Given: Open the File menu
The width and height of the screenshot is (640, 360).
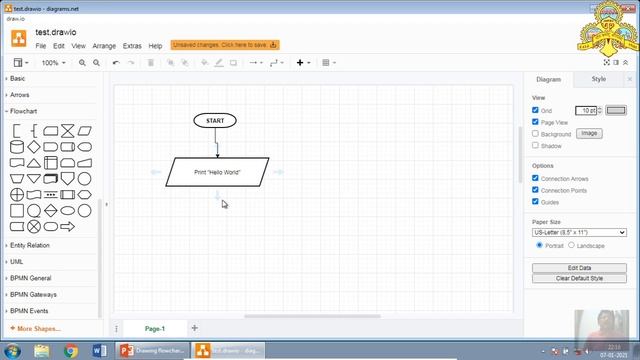Looking at the screenshot, I should pos(41,46).
